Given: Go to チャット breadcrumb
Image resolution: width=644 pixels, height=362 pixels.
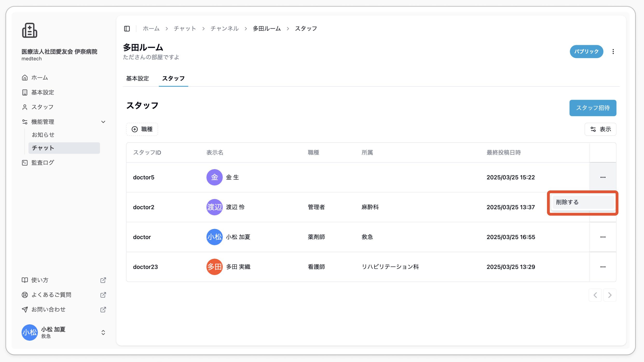Looking at the screenshot, I should pyautogui.click(x=185, y=29).
